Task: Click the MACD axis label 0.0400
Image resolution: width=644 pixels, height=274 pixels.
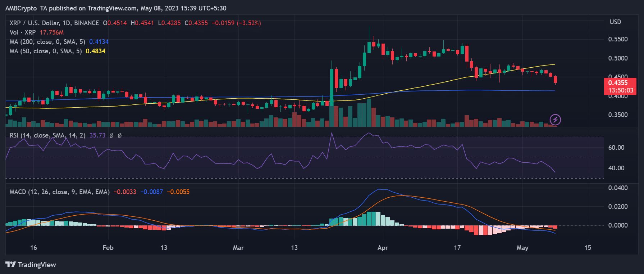Action: coord(618,188)
